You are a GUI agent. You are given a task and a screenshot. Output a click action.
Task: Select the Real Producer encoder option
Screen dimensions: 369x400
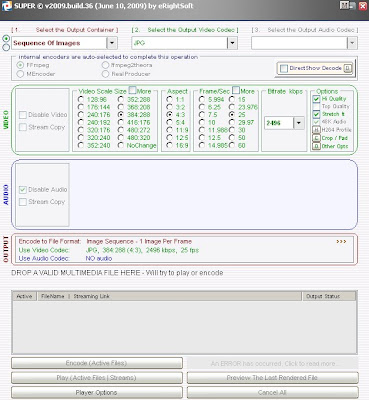click(x=106, y=74)
